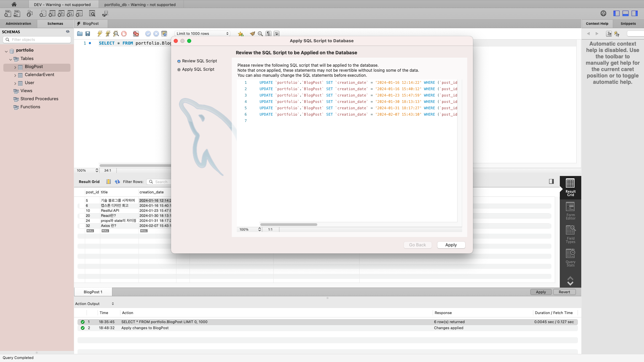Open the Field Types panel
Screen dimensions: 644x362
click(570, 234)
